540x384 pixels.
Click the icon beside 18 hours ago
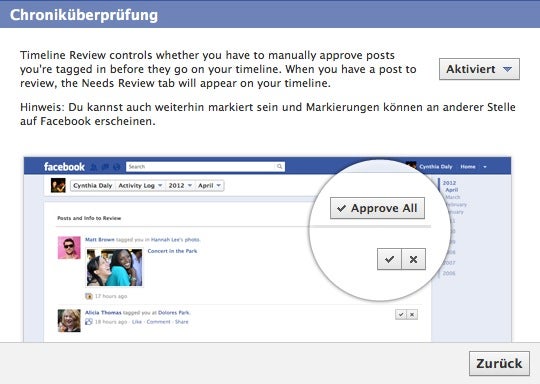pyautogui.click(x=89, y=322)
